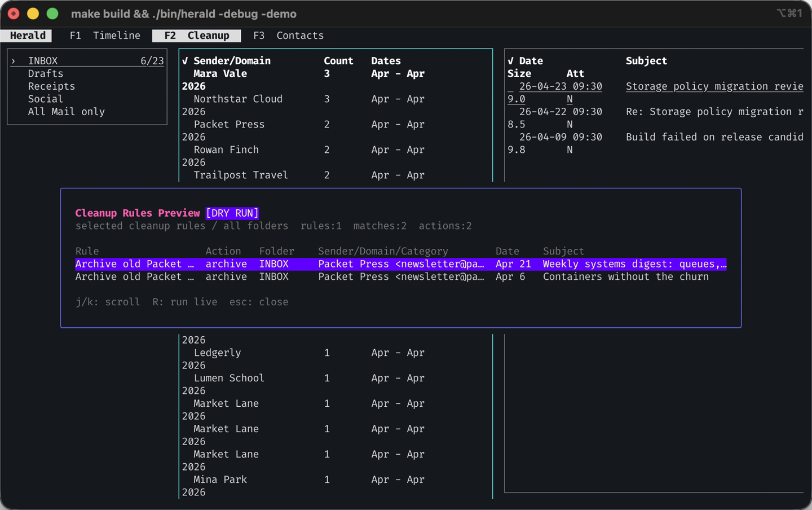Select the INBOX folder
The image size is (812, 510).
click(87, 60)
